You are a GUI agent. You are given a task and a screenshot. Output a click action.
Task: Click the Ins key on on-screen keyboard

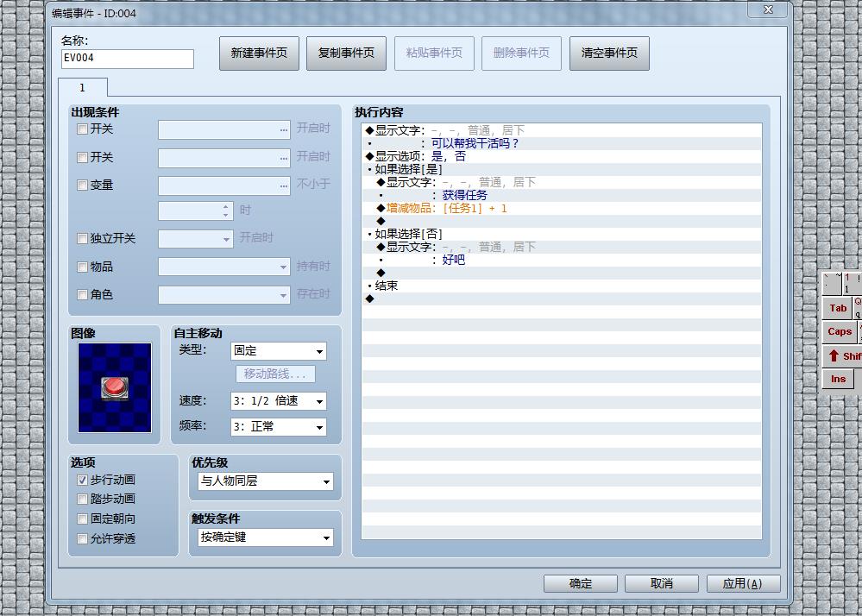click(838, 379)
